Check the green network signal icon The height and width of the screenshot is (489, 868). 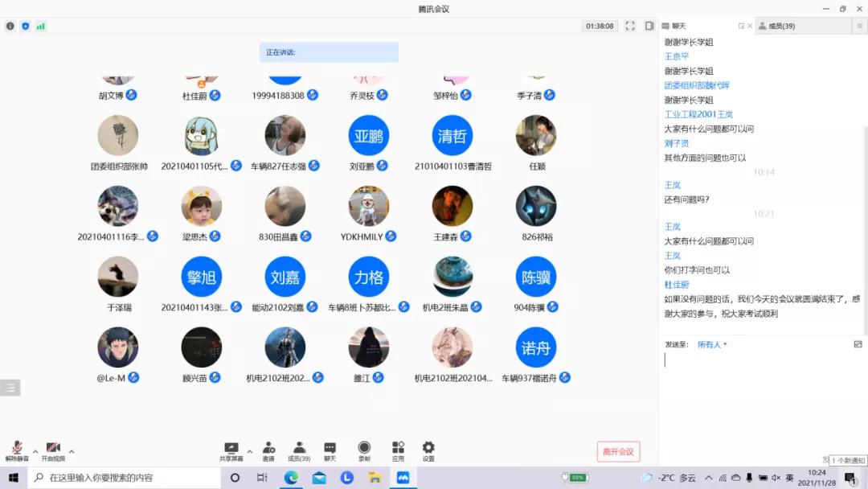click(x=40, y=26)
